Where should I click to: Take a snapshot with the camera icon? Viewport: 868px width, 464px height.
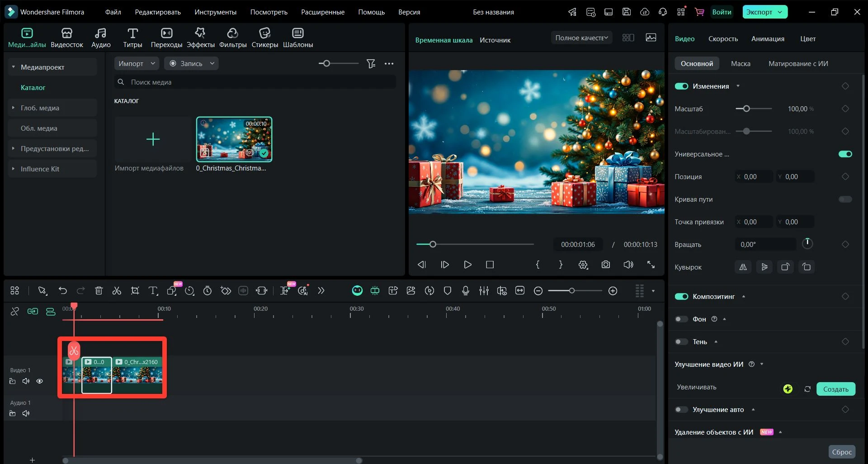click(x=606, y=265)
